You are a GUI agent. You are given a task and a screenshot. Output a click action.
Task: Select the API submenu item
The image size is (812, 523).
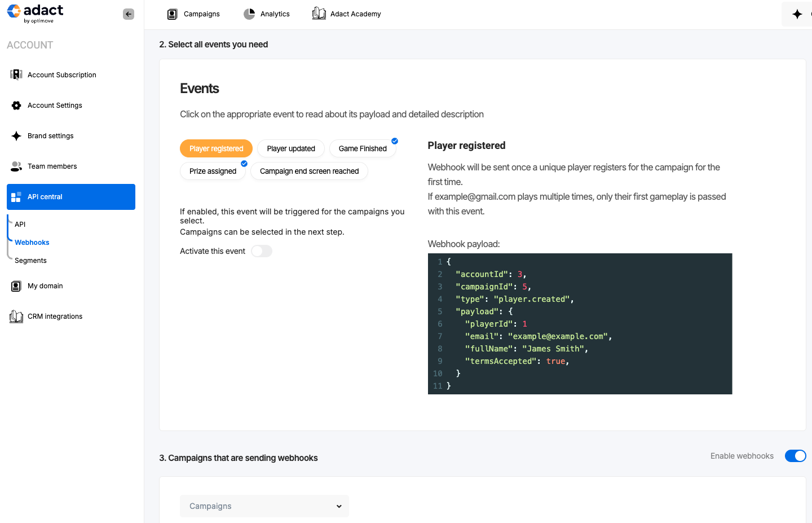[x=20, y=225]
